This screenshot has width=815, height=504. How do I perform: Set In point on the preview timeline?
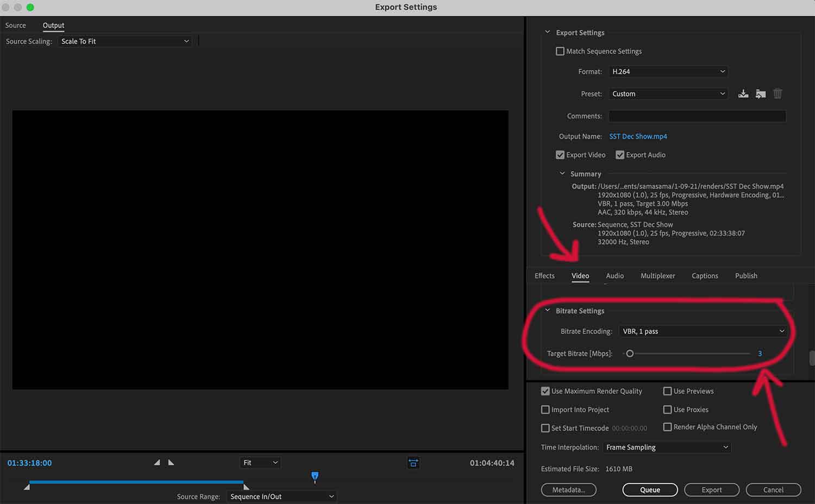pos(157,462)
